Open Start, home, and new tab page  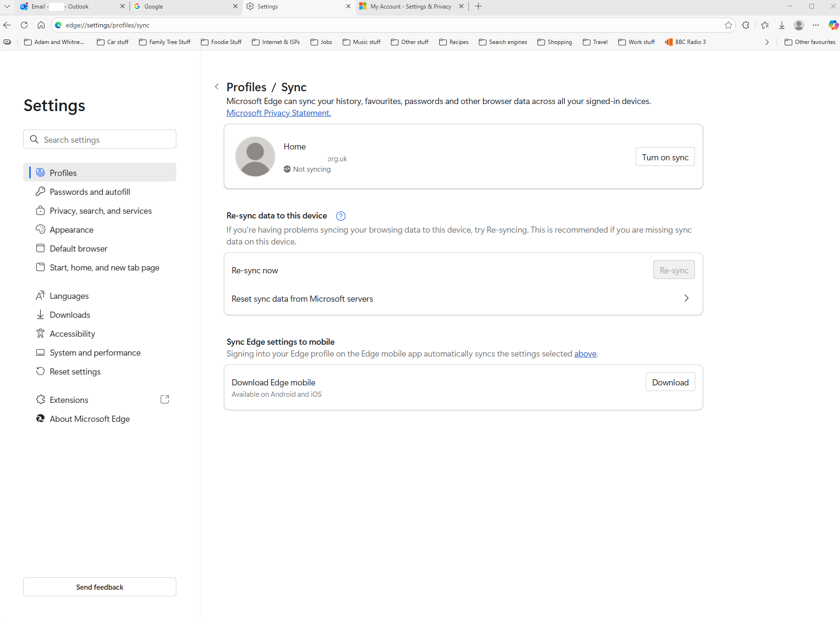pyautogui.click(x=100, y=267)
